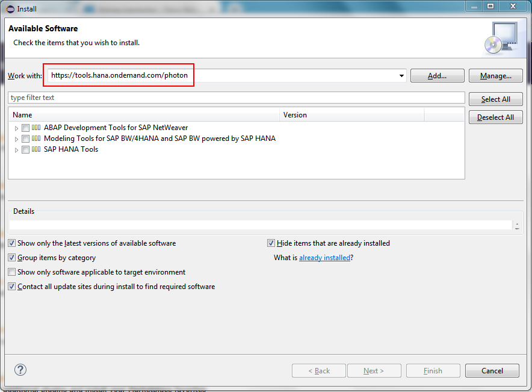Click the help question mark icon

(x=20, y=370)
